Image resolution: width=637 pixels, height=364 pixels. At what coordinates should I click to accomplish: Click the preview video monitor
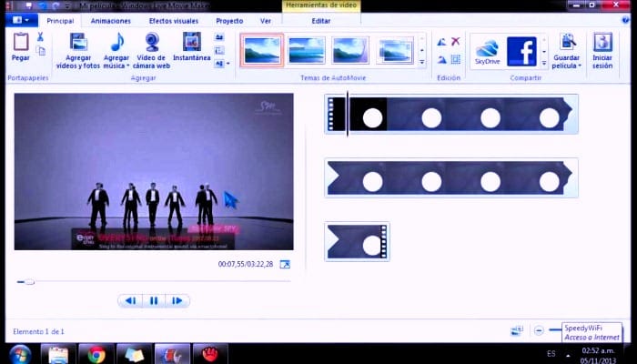pos(154,171)
